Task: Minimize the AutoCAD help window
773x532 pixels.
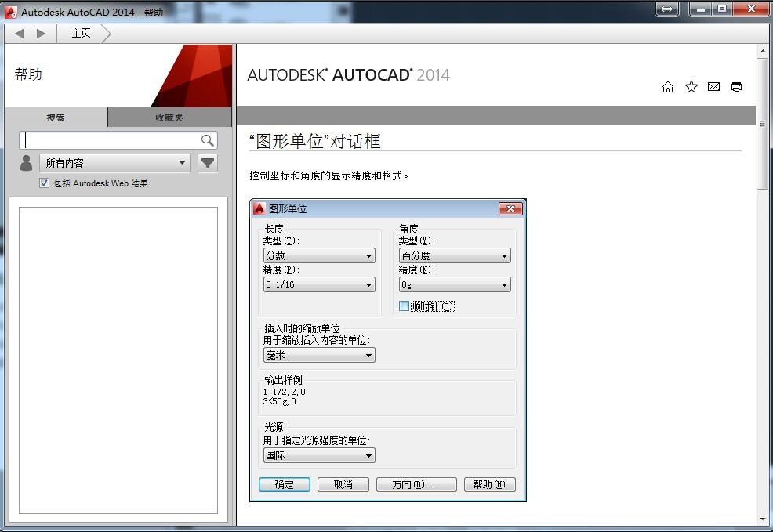Action: pos(701,9)
